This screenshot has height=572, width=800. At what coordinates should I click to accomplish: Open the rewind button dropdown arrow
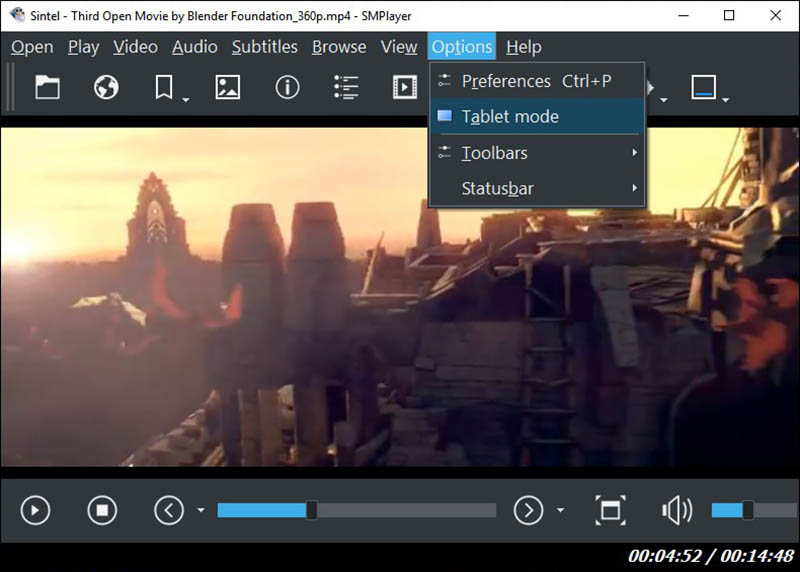point(200,511)
